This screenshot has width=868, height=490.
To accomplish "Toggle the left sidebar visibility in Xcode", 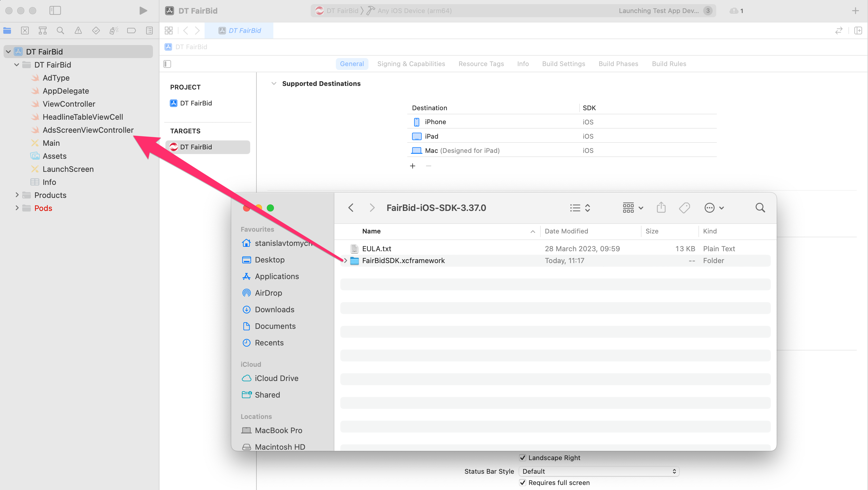I will pyautogui.click(x=55, y=10).
